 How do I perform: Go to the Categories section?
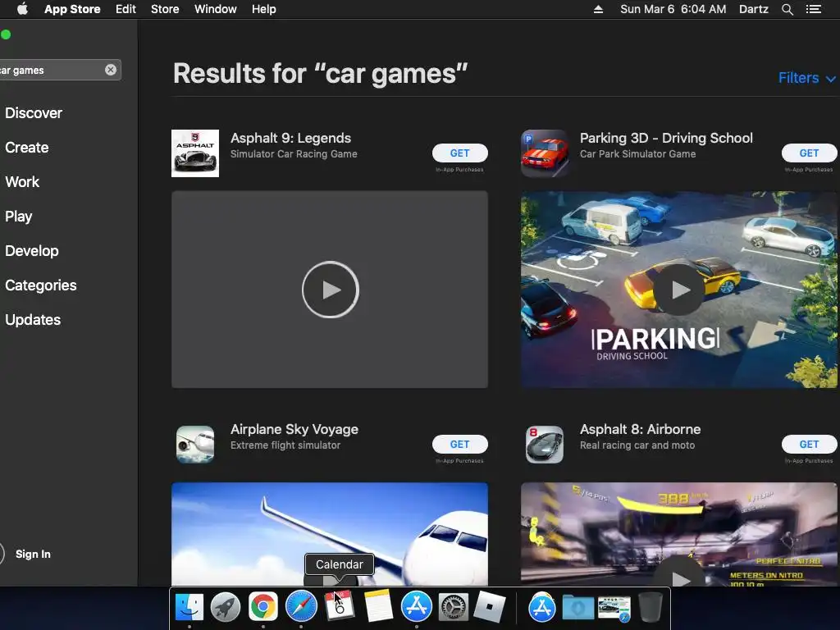pos(41,285)
